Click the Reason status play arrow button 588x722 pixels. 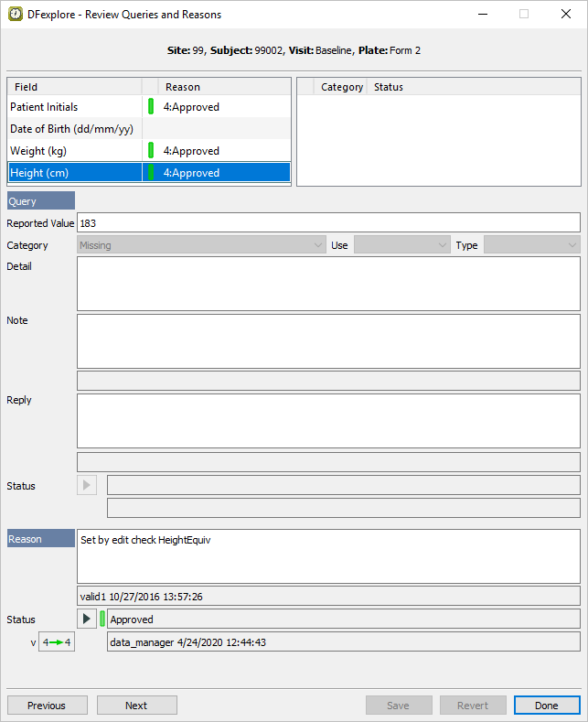[87, 620]
